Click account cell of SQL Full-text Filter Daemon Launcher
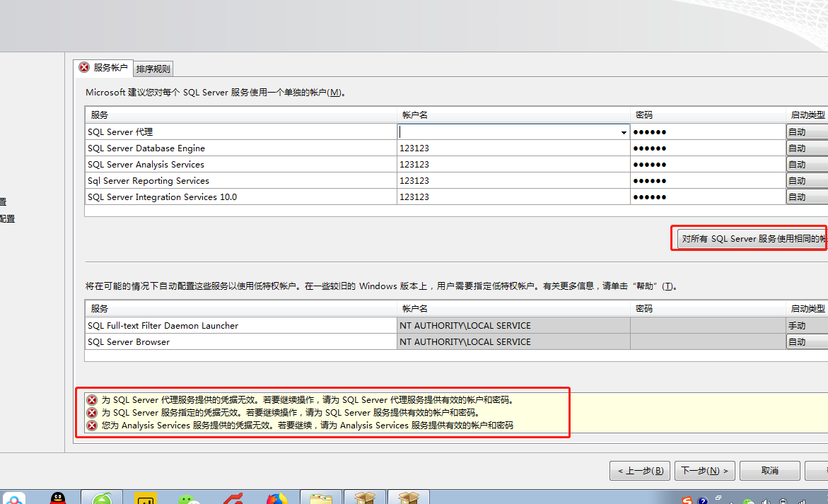 pos(513,326)
